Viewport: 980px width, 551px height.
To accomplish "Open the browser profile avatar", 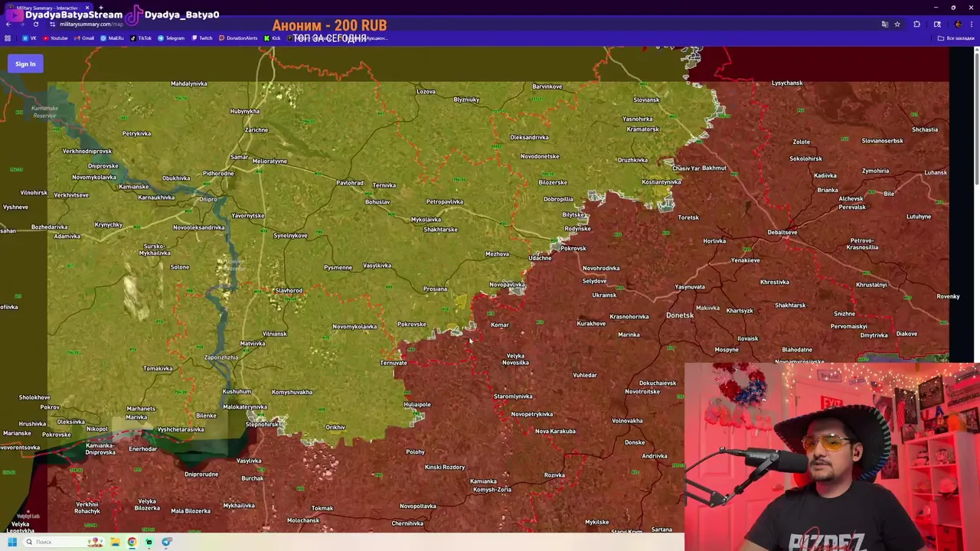I will [x=958, y=24].
